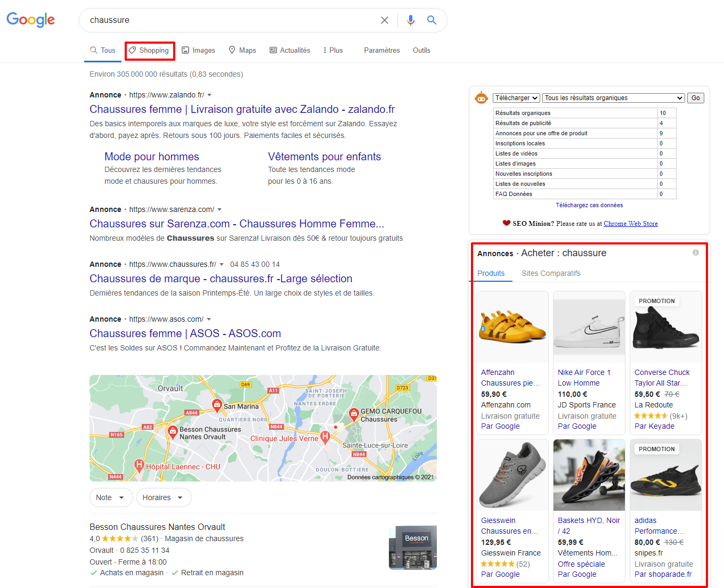Open the Chaussures sur Sarenza.com ad link

coord(237,224)
